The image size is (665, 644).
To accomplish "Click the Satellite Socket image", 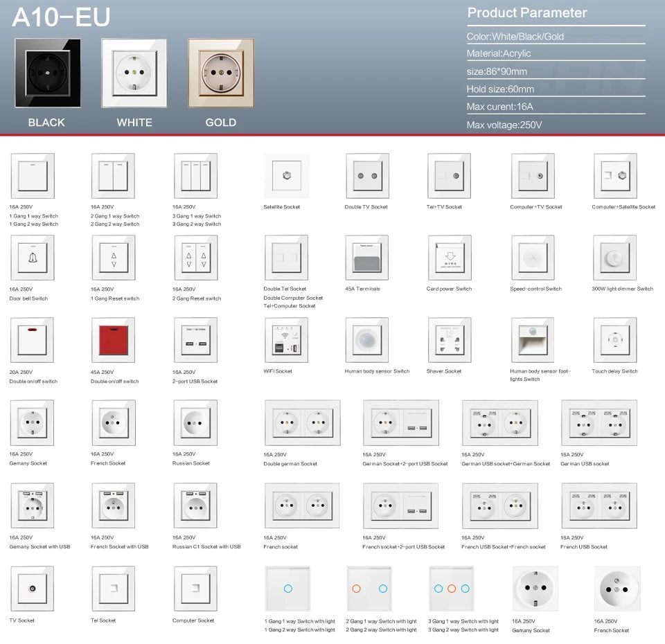I will [286, 176].
